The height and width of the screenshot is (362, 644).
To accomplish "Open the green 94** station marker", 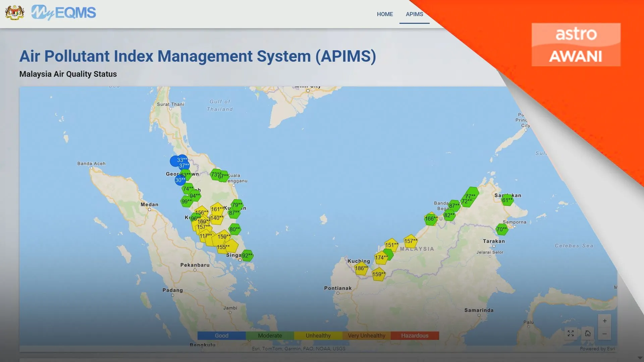I will [195, 196].
